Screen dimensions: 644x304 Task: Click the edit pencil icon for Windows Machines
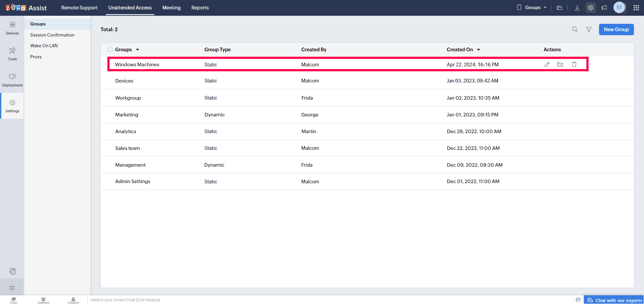coord(547,64)
